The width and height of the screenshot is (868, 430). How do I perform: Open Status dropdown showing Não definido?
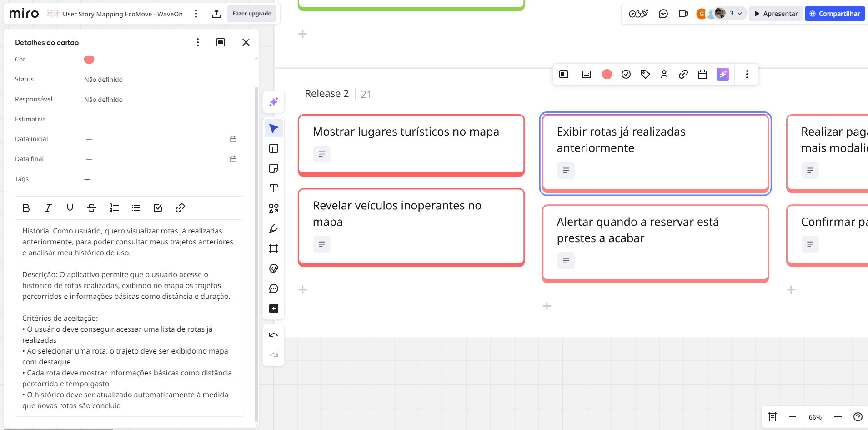pyautogui.click(x=103, y=80)
